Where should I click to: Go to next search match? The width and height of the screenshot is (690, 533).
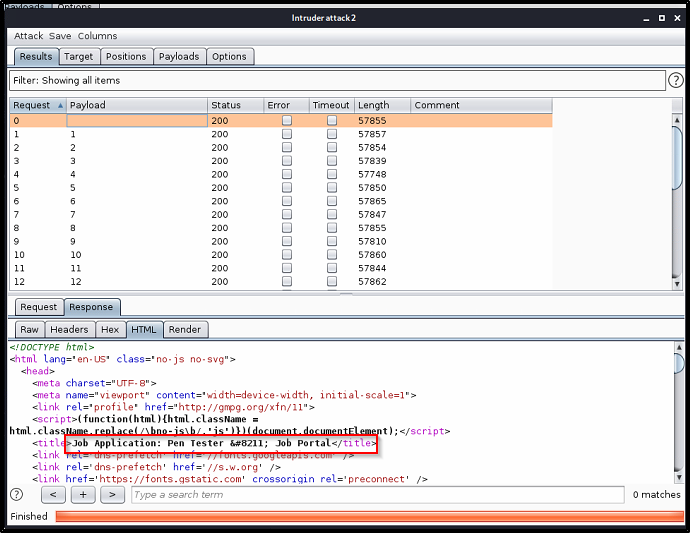[x=112, y=495]
